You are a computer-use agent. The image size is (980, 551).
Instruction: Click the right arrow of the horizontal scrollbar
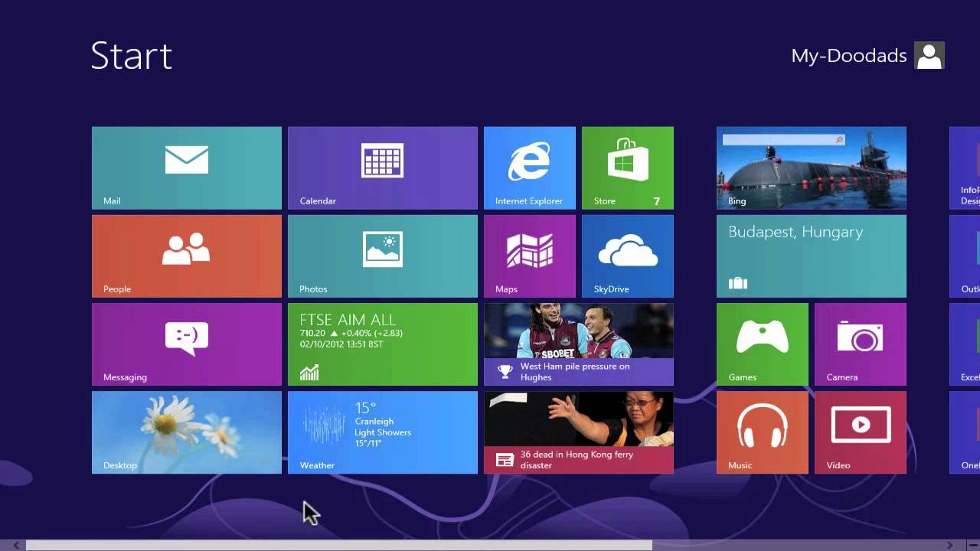tap(949, 545)
